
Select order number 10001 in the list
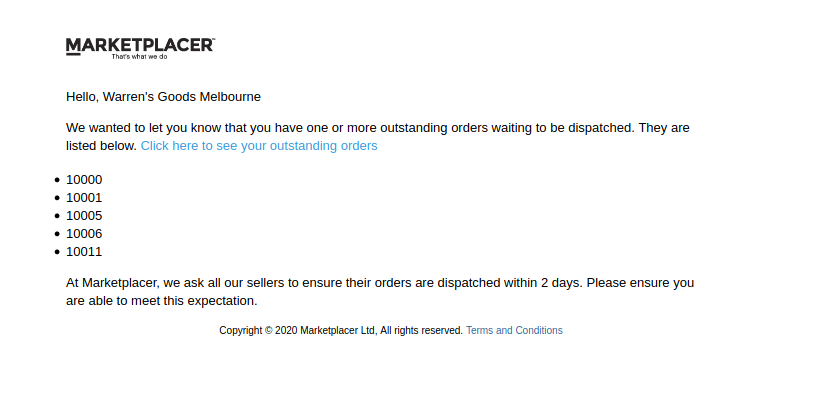(x=84, y=198)
